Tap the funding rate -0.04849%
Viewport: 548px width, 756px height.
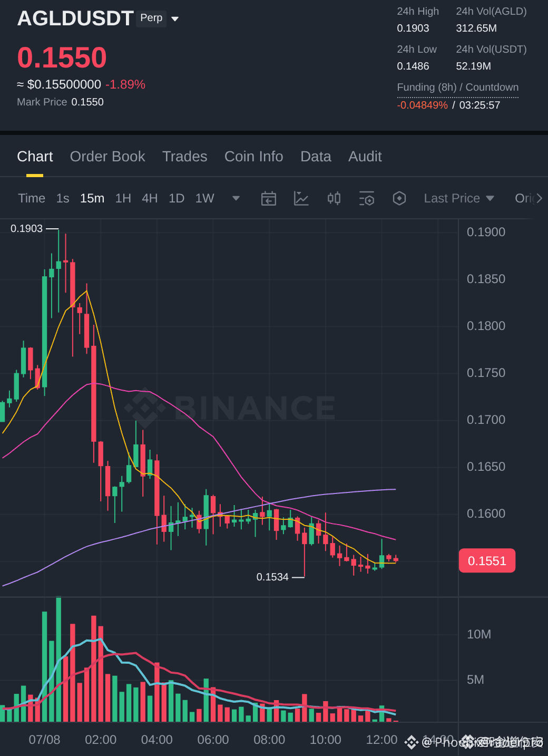click(x=423, y=105)
